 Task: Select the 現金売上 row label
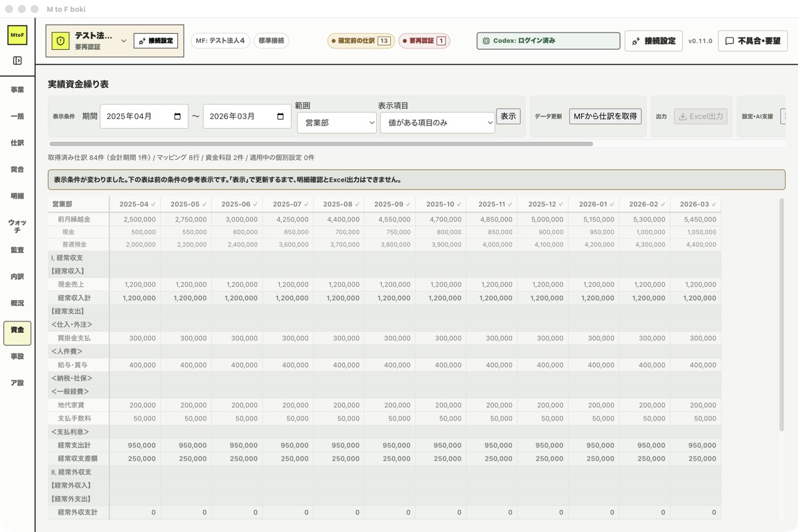71,285
